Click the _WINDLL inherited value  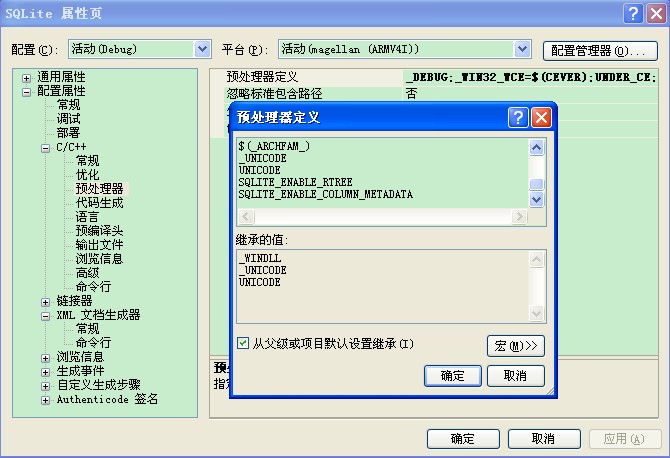pyautogui.click(x=260, y=258)
